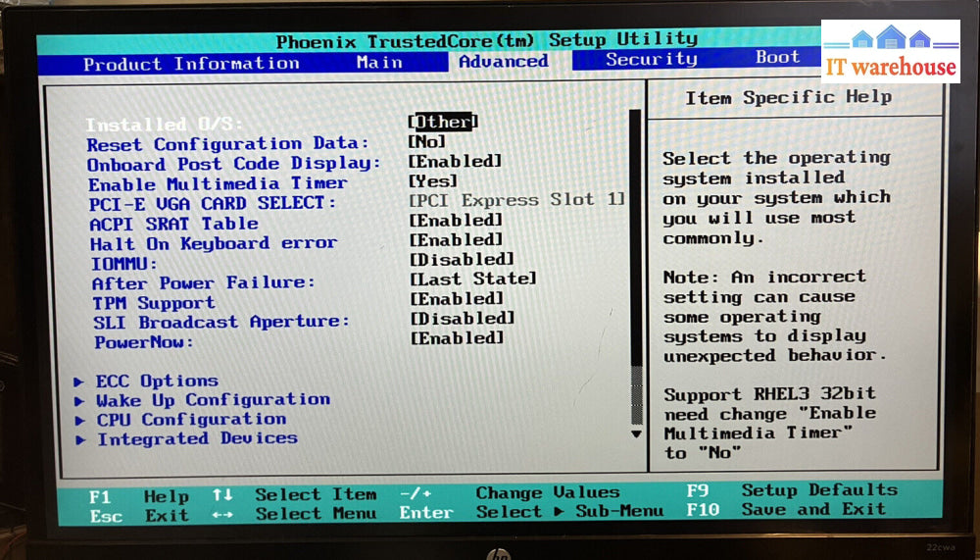Toggle the IOMMU Disabled value

point(461,260)
